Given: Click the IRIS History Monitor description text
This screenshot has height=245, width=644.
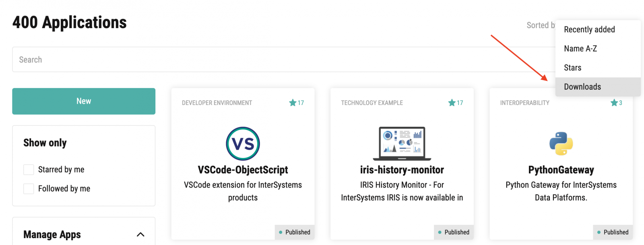Looking at the screenshot, I should (402, 191).
